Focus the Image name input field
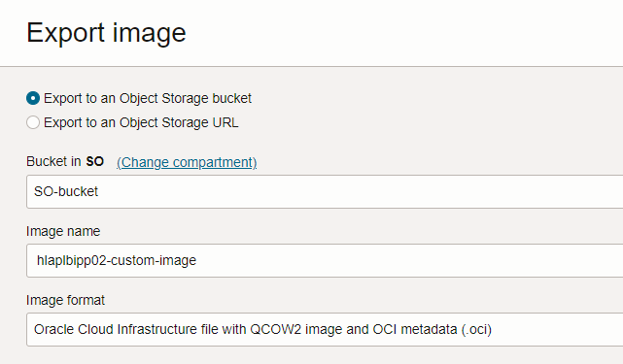This screenshot has height=364, width=623. pyautogui.click(x=325, y=260)
